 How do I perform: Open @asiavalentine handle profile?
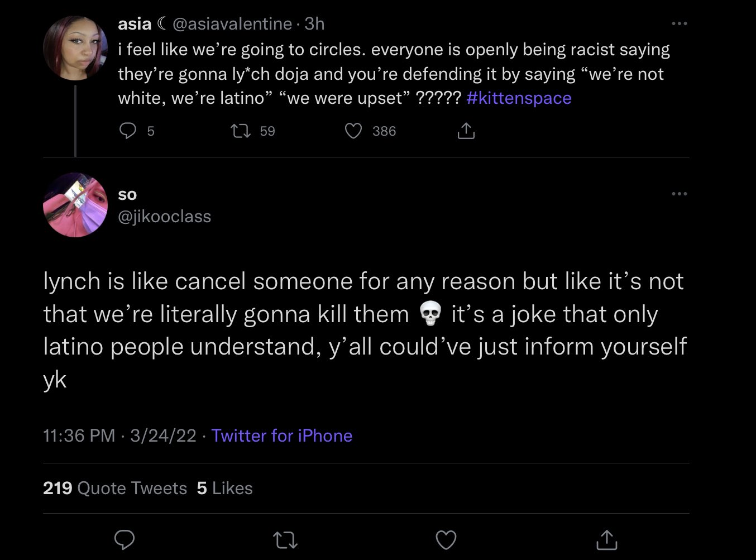(x=232, y=23)
